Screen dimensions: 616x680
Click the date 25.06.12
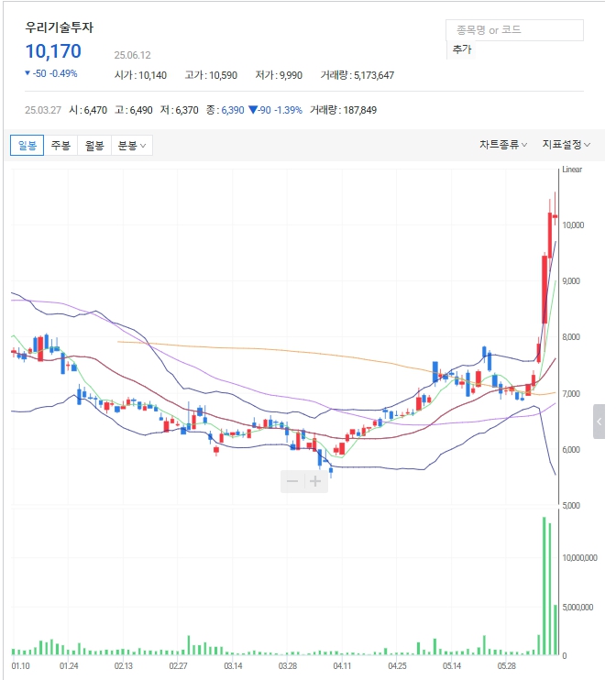[132, 55]
